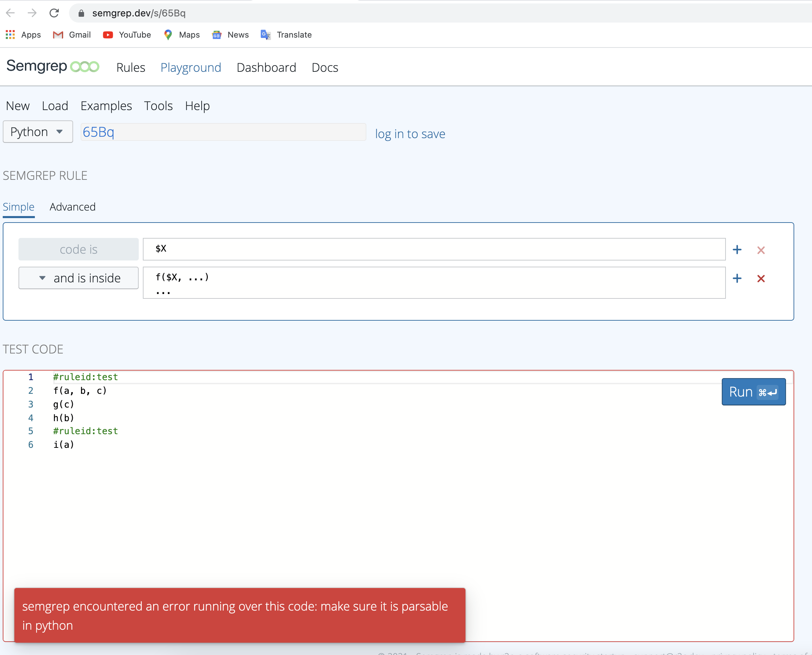Image resolution: width=812 pixels, height=655 pixels.
Task: Click the faded remove X on first rule row
Action: pos(761,250)
